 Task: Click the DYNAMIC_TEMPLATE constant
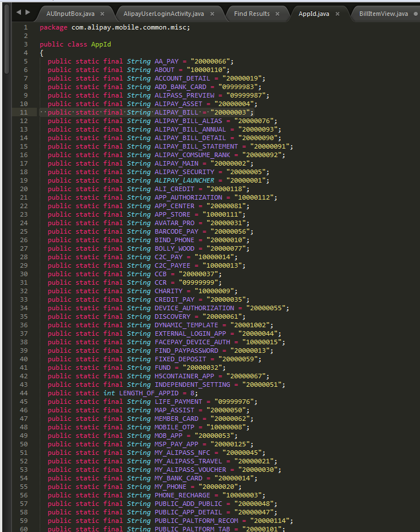186,325
